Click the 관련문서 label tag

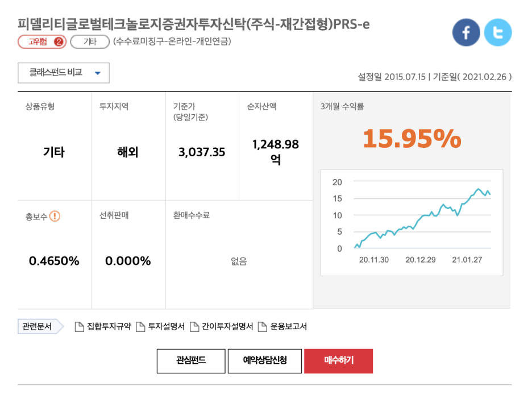tap(40, 326)
